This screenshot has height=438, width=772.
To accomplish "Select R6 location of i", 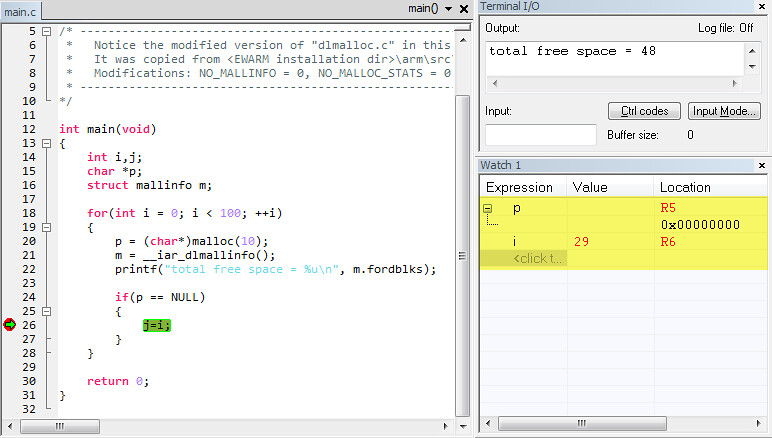I will point(668,242).
